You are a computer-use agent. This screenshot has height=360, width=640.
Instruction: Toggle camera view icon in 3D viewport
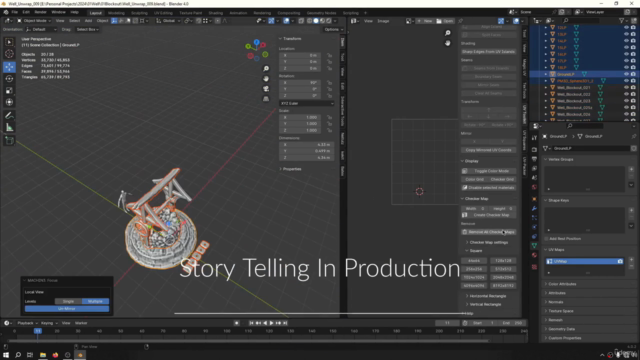(x=266, y=89)
